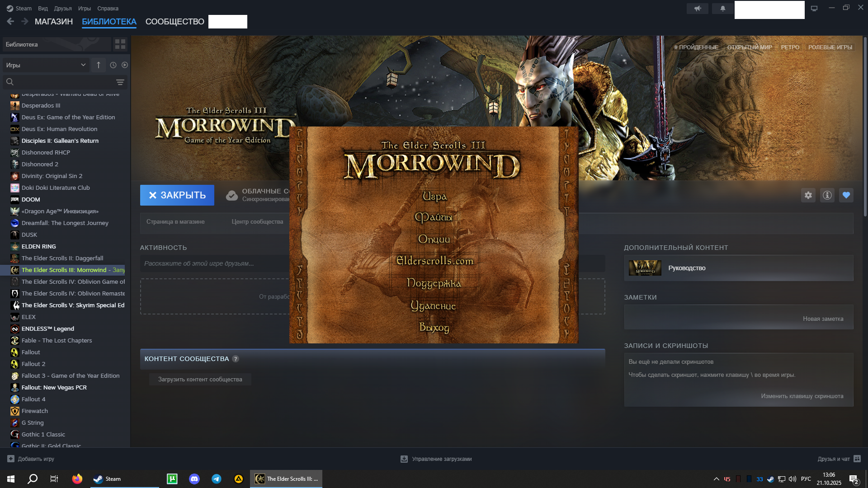Open Discord from the taskbar
The width and height of the screenshot is (868, 488).
(x=194, y=479)
